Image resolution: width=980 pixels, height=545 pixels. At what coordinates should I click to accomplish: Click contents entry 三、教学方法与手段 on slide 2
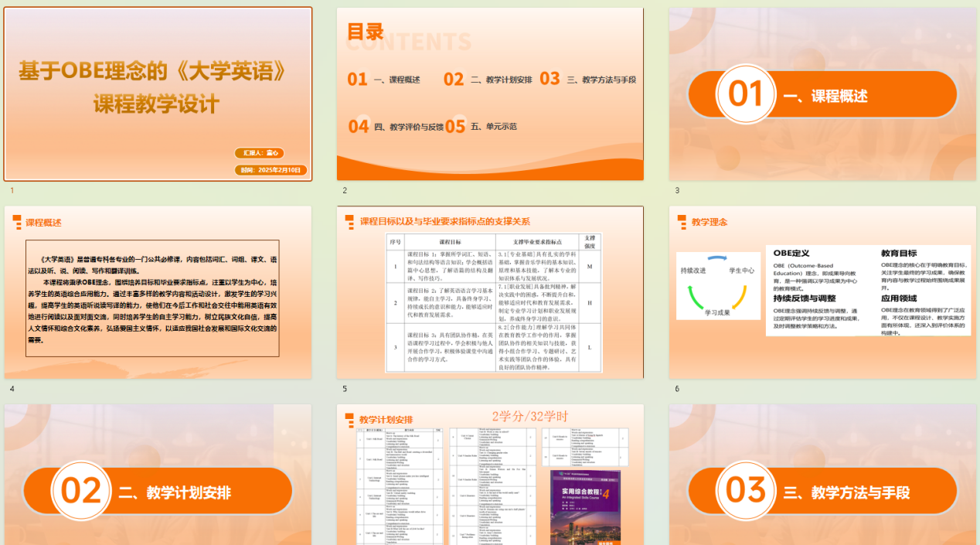tap(601, 80)
